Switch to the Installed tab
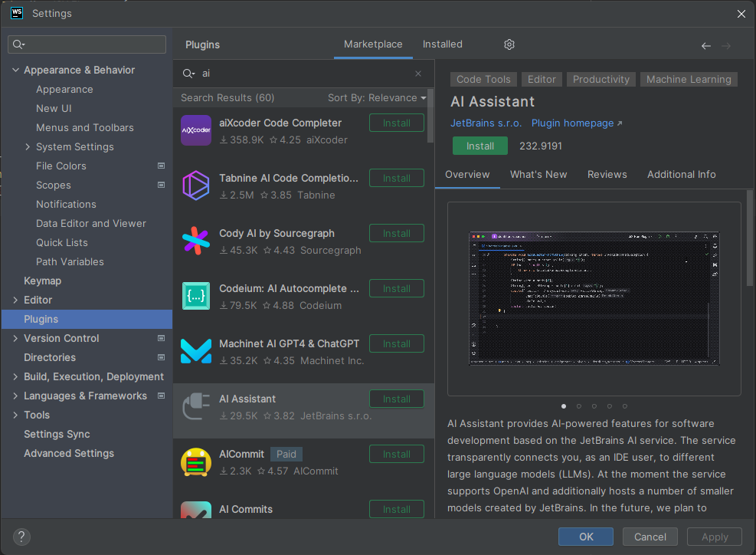The image size is (756, 555). coord(442,44)
